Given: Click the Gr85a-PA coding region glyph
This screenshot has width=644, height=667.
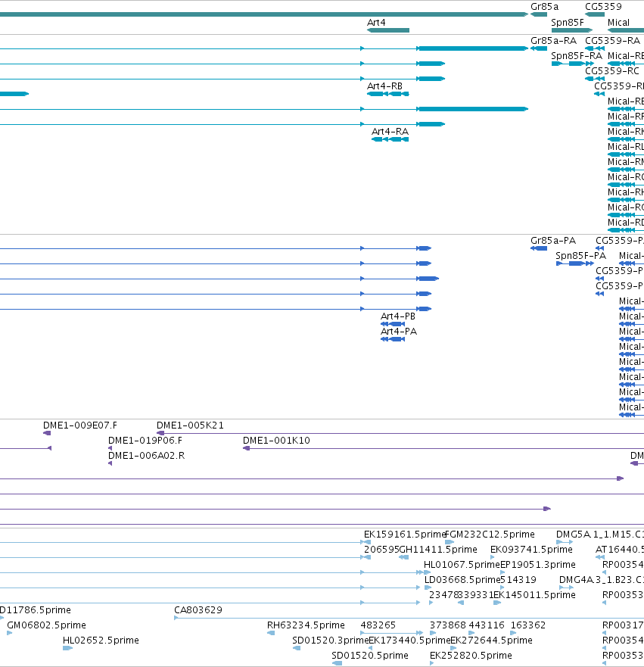Looking at the screenshot, I should pyautogui.click(x=539, y=248).
